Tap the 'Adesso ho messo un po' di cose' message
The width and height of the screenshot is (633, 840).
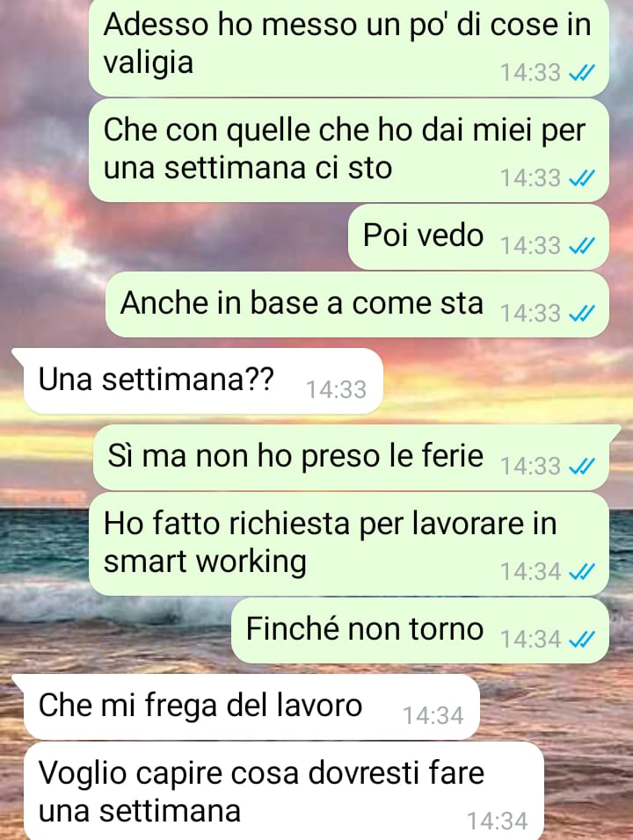349,47
